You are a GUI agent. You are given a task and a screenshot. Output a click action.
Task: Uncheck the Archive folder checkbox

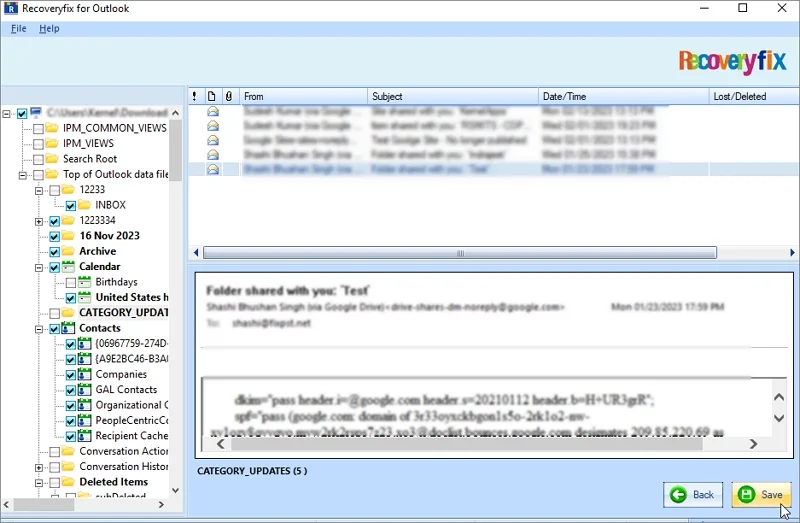[55, 252]
